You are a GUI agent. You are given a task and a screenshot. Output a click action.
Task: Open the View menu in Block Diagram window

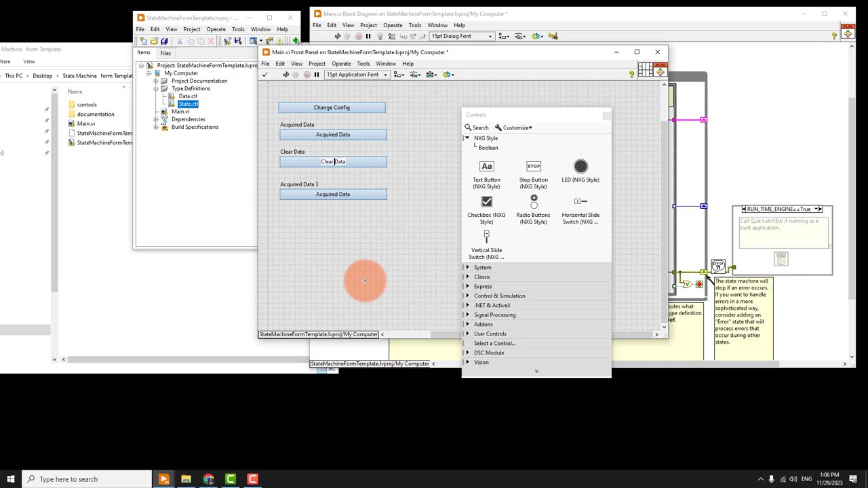pos(348,25)
